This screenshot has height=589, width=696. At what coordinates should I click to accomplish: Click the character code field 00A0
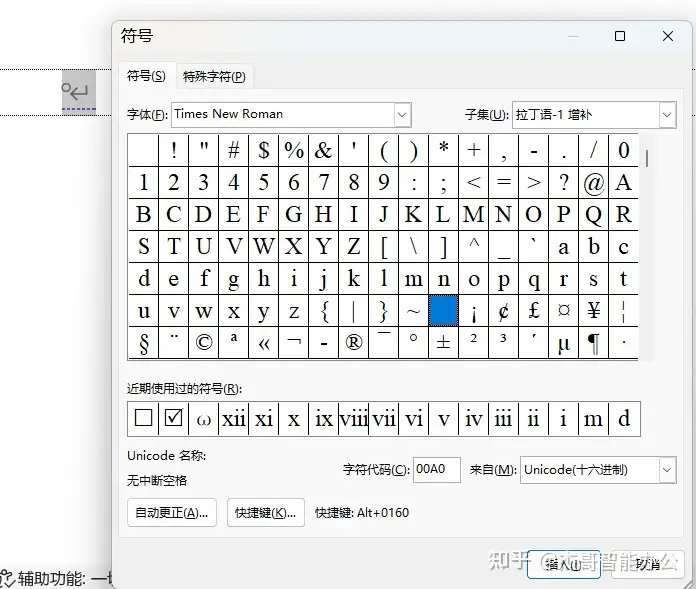tap(437, 469)
